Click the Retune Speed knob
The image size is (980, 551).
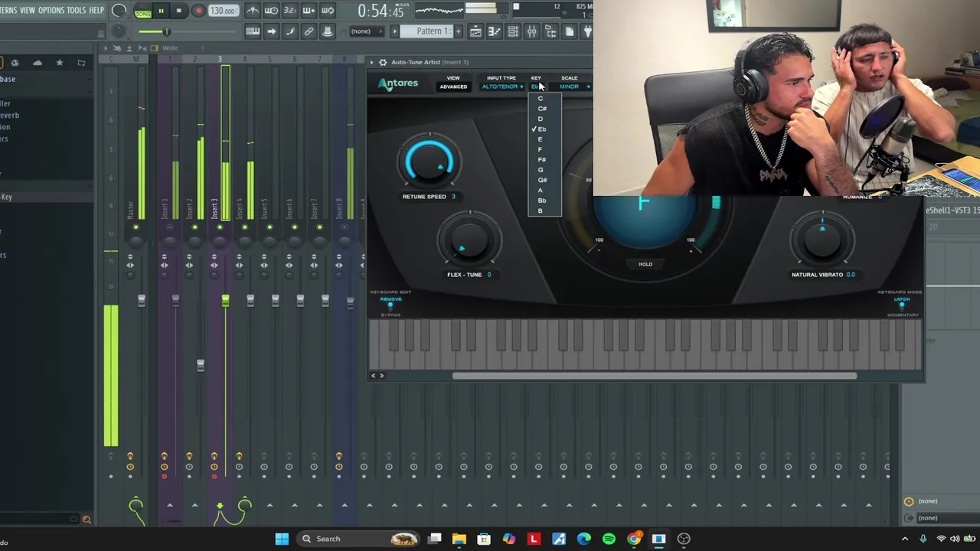429,162
